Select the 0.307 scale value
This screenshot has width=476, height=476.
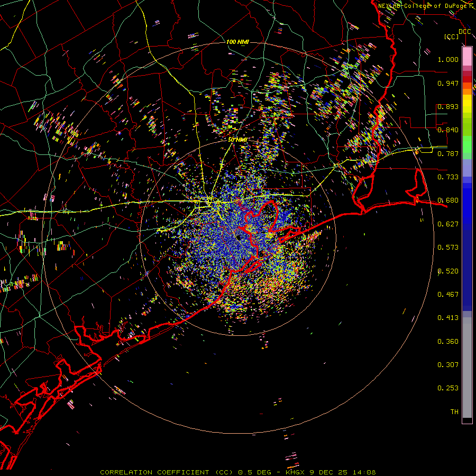[x=448, y=364]
